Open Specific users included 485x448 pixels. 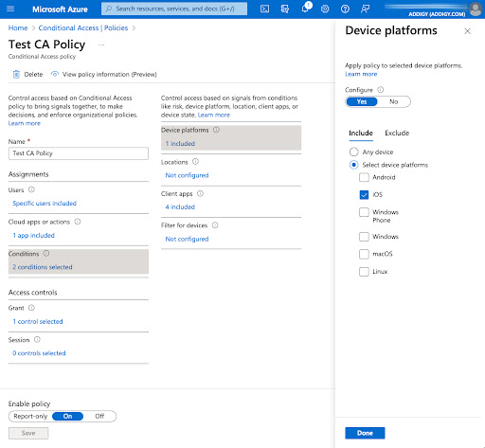coord(45,204)
